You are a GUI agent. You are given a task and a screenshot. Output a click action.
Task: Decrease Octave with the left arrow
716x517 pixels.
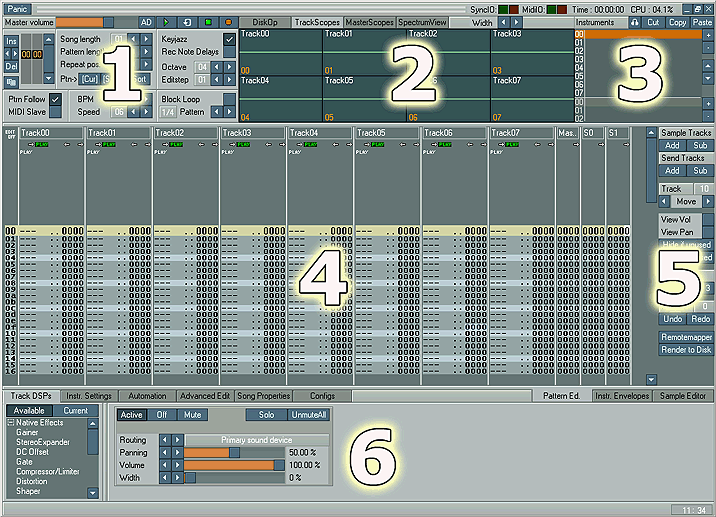pos(217,67)
